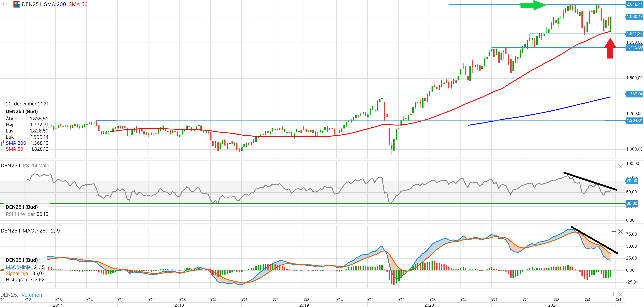
Task: Click the CFD instrument icon beside DEN25.I
Action: coord(17,4)
